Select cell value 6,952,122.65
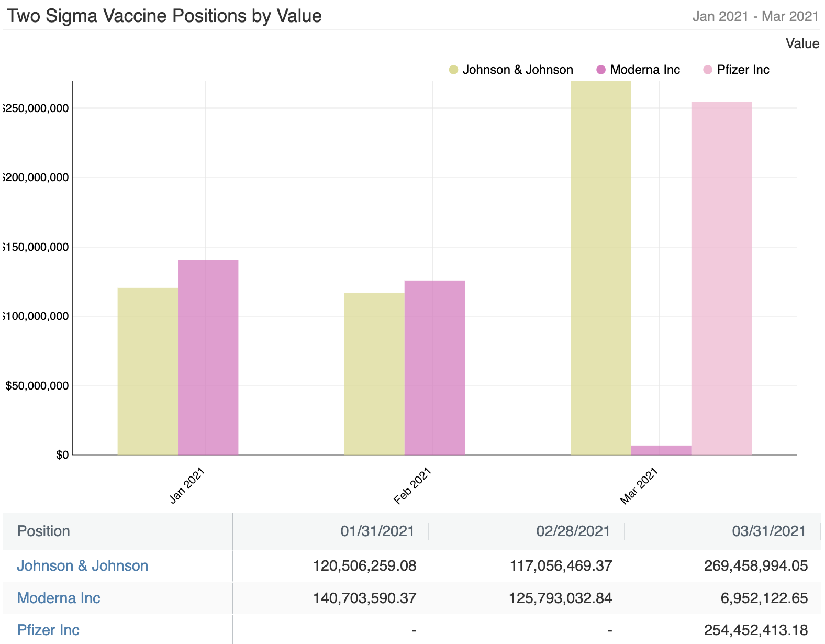This screenshot has width=825, height=644. tap(764, 598)
